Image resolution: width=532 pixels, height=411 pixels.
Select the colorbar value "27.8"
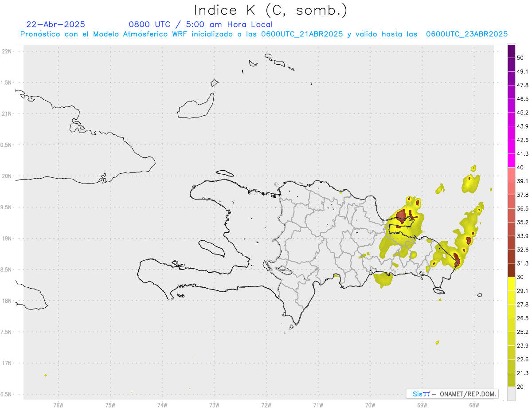click(523, 305)
